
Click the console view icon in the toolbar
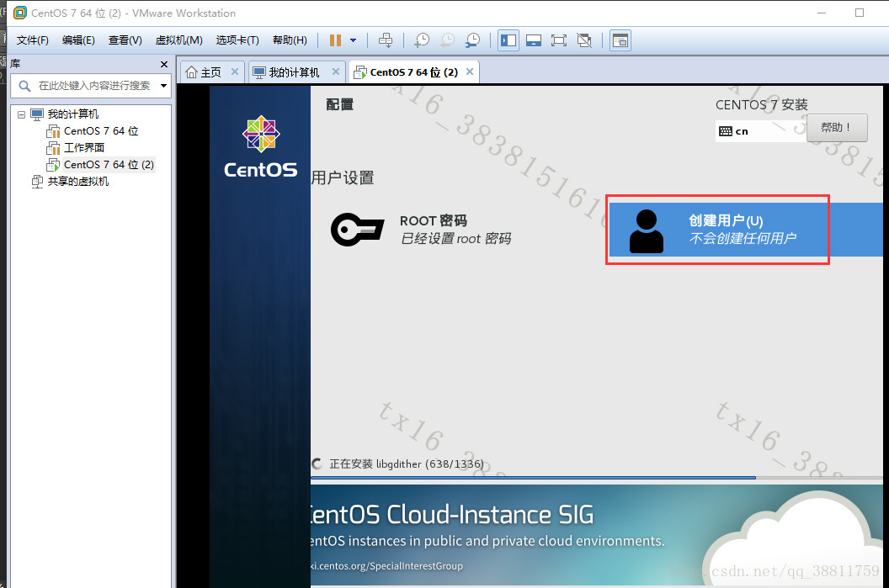coord(620,40)
